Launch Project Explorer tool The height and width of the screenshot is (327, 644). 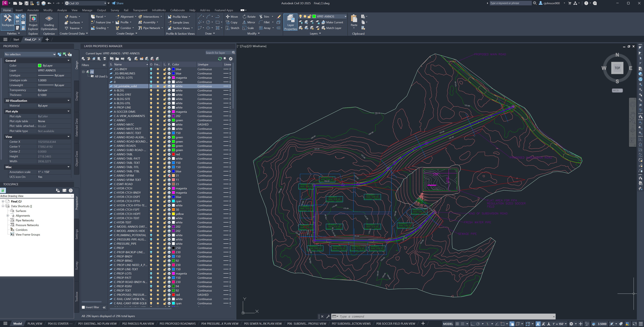click(x=33, y=23)
